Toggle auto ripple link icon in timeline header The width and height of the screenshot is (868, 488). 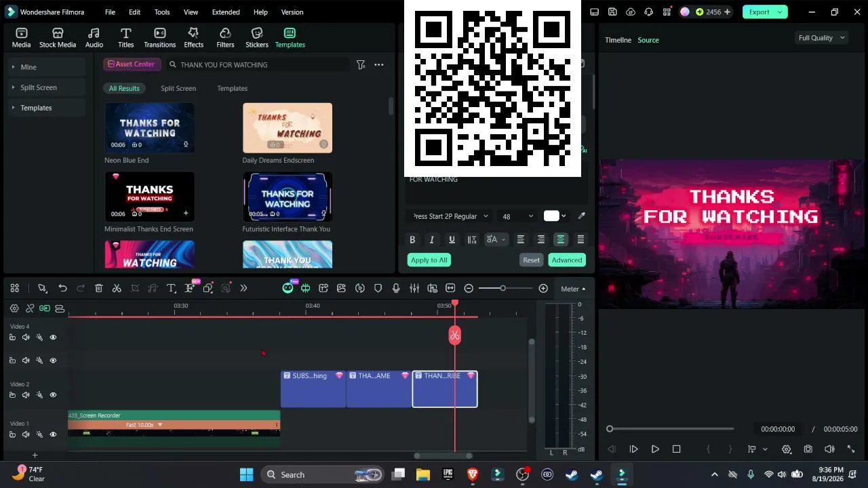coord(45,308)
